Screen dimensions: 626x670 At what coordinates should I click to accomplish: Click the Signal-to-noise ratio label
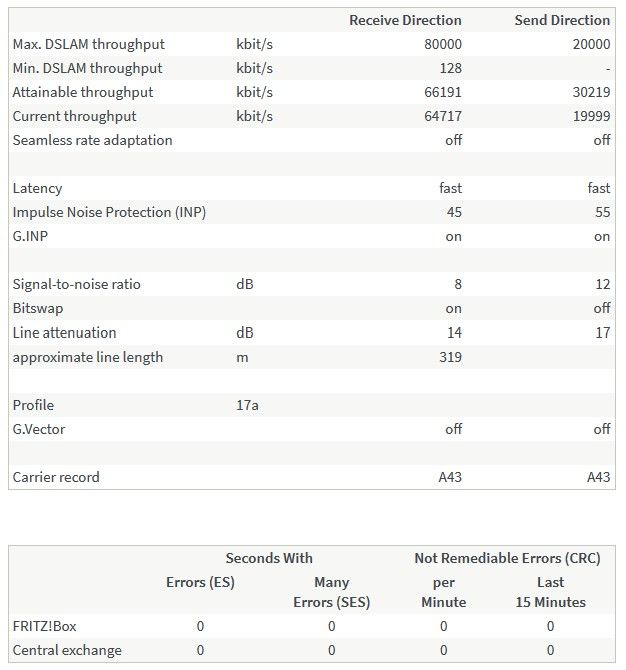[x=76, y=284]
